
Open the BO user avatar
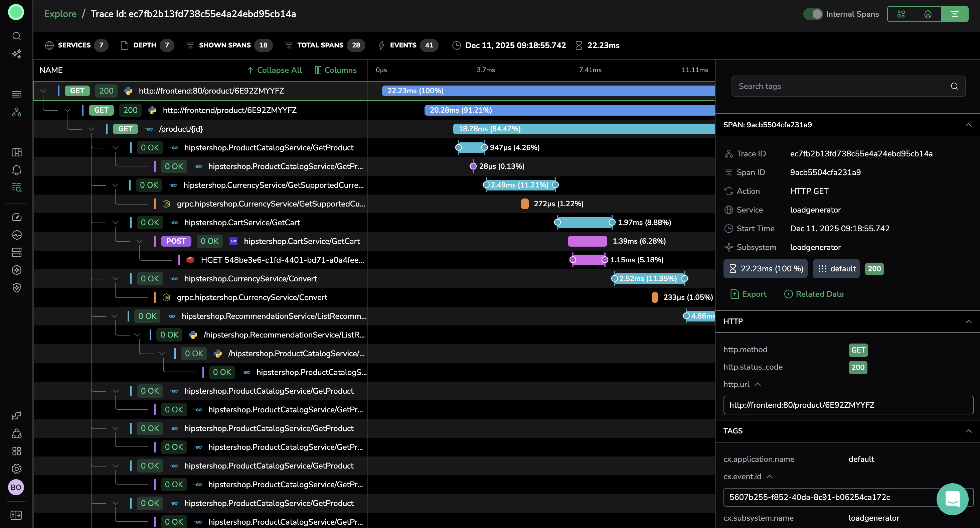coord(16,487)
